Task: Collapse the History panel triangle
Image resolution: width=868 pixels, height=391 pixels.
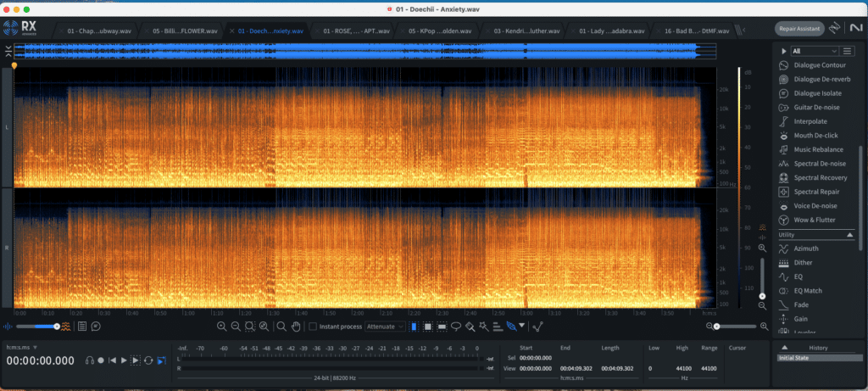Action: click(x=784, y=348)
